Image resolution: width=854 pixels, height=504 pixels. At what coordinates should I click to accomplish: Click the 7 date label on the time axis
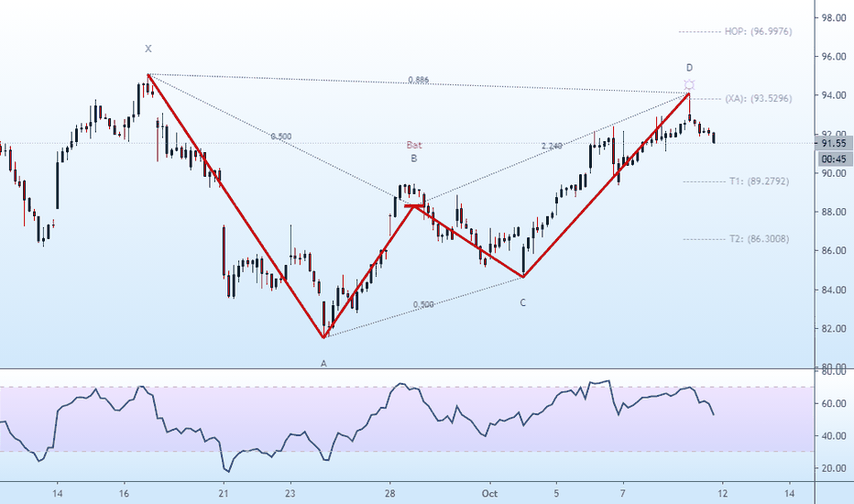pos(622,494)
